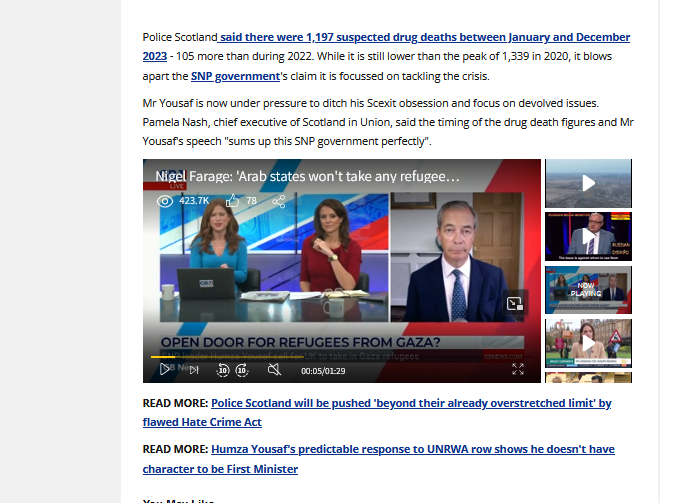Screen dimensions: 676x503
Task: Fast forward the video ten seconds
Action: tap(242, 370)
